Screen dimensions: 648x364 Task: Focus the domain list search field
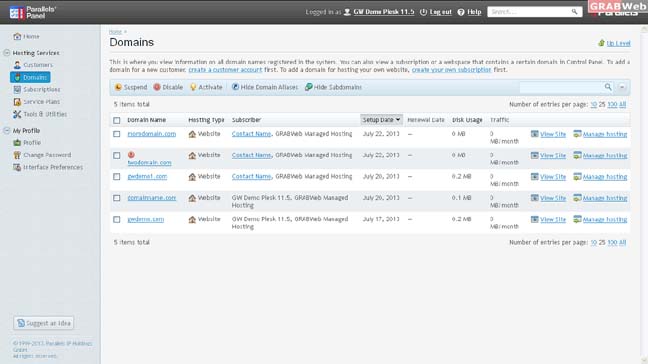tap(561, 87)
